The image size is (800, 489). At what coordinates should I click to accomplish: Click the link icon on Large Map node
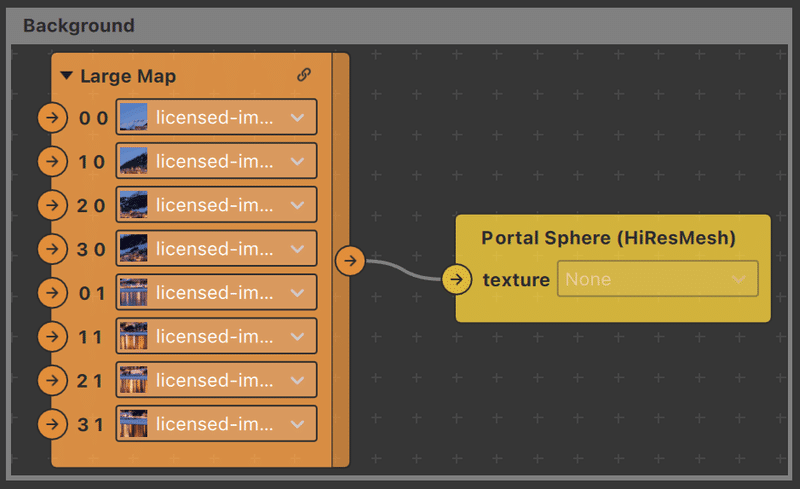point(304,75)
